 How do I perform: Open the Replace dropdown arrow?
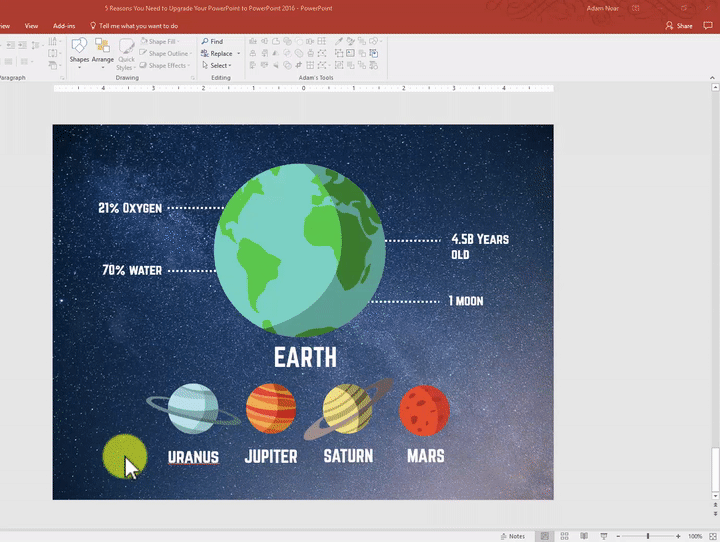tap(239, 54)
